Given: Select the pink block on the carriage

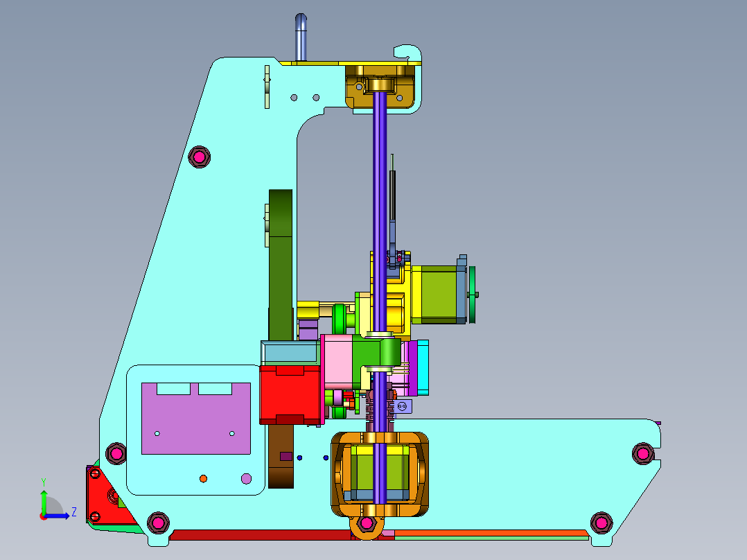Looking at the screenshot, I should (x=337, y=361).
